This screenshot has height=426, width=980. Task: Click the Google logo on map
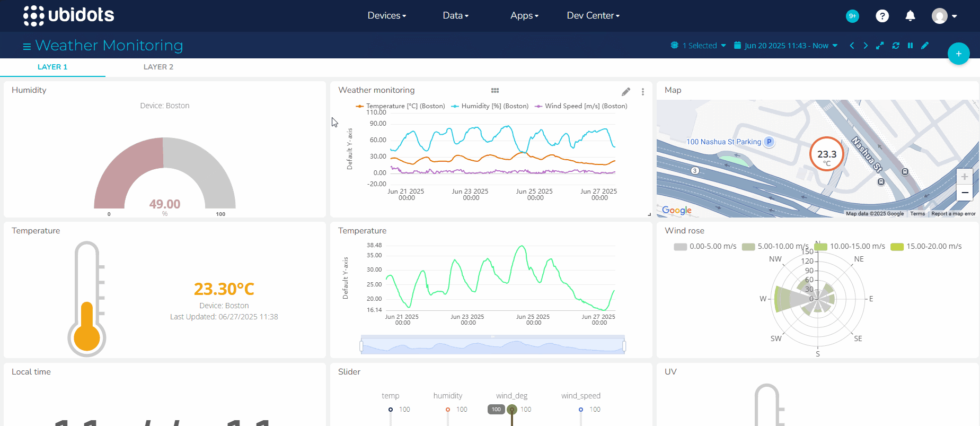pyautogui.click(x=677, y=210)
